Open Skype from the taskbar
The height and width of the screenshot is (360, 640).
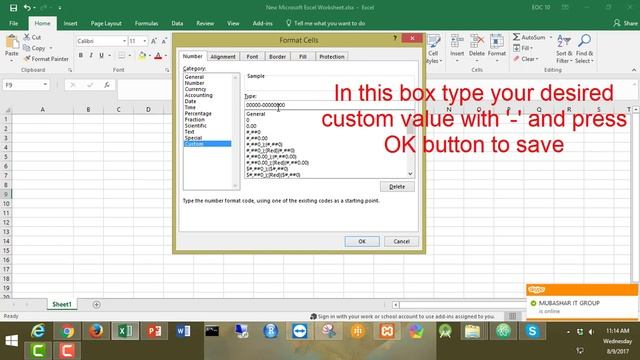click(x=532, y=331)
